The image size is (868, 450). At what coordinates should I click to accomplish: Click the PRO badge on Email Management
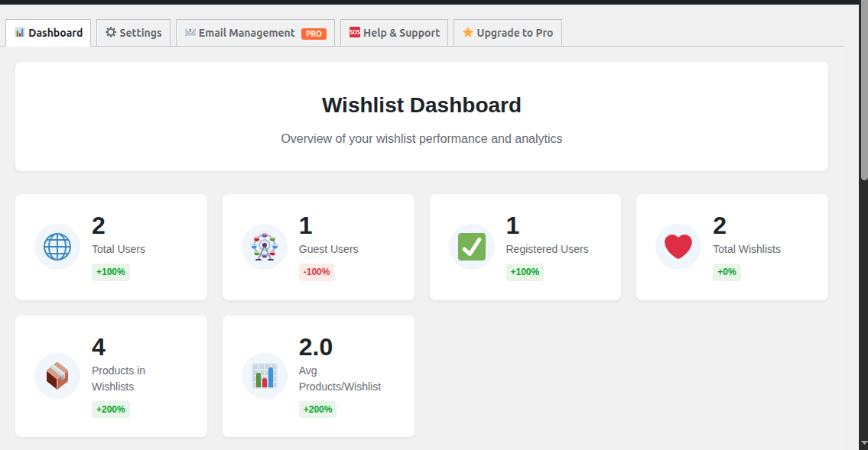tap(314, 32)
